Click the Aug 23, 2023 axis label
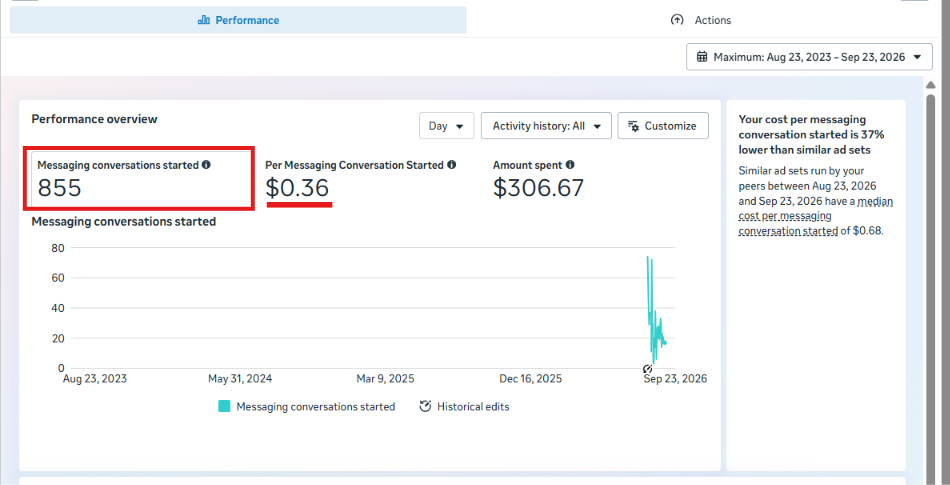This screenshot has width=950, height=485. click(95, 379)
